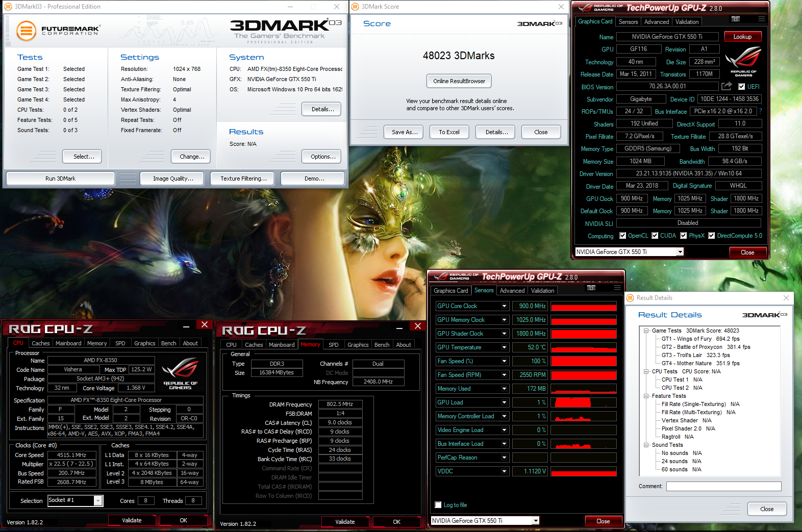
Task: Open the SPD tab in right CPU-Z window
Action: [x=334, y=345]
